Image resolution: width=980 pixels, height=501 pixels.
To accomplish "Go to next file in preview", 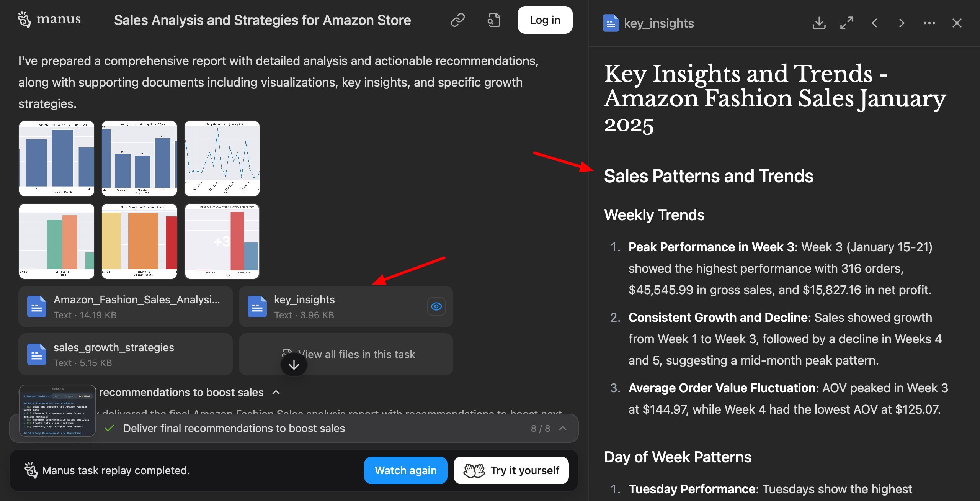I will (x=902, y=23).
